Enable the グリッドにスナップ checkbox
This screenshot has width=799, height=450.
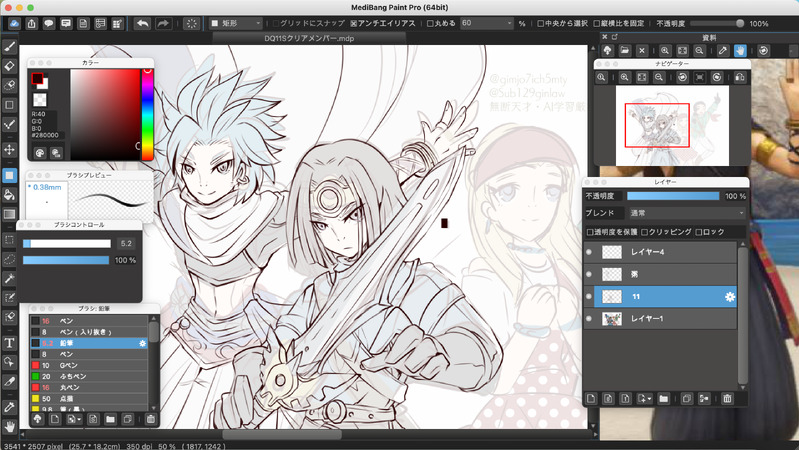click(x=277, y=23)
